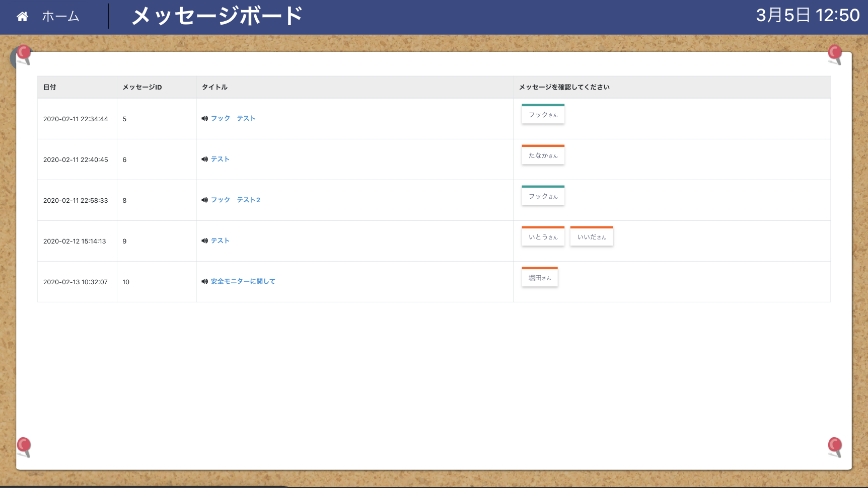Open the フック テスト2 message

[236, 200]
